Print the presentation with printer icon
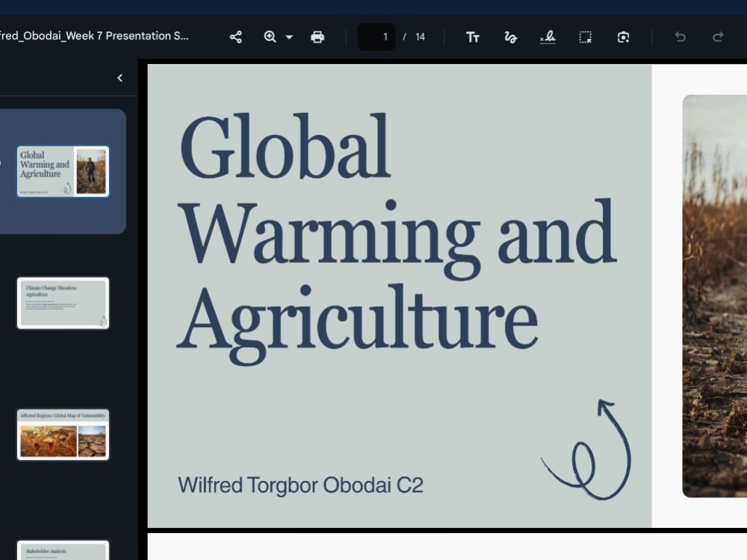Viewport: 747px width, 560px height. point(317,37)
